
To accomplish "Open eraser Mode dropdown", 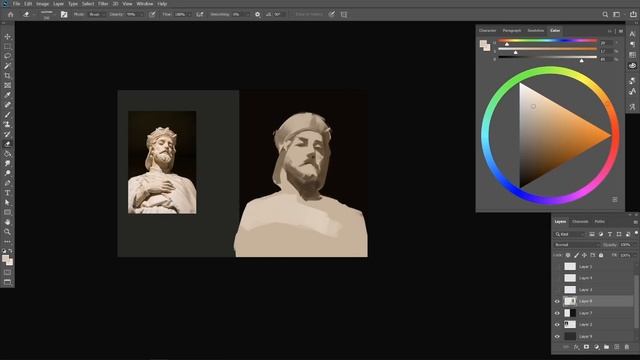I will [x=97, y=14].
